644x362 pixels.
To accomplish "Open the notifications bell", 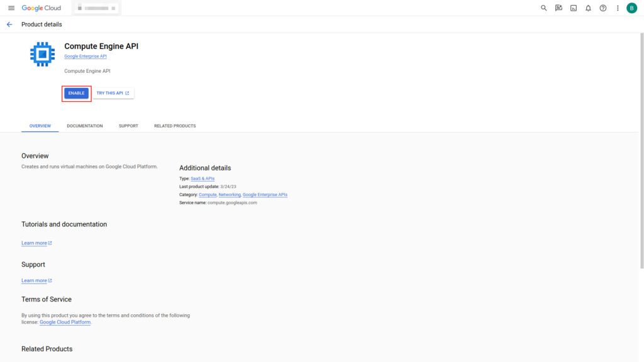I will (588, 8).
